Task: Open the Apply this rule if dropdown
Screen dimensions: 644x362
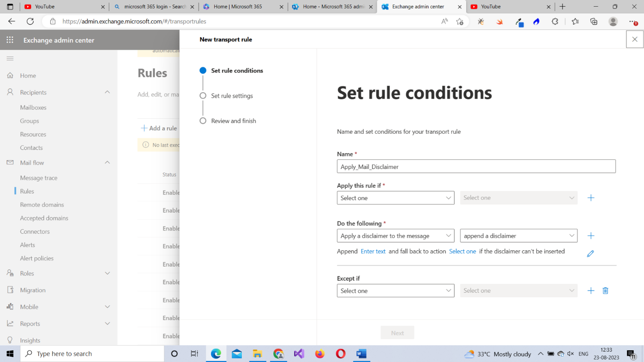Action: [395, 198]
